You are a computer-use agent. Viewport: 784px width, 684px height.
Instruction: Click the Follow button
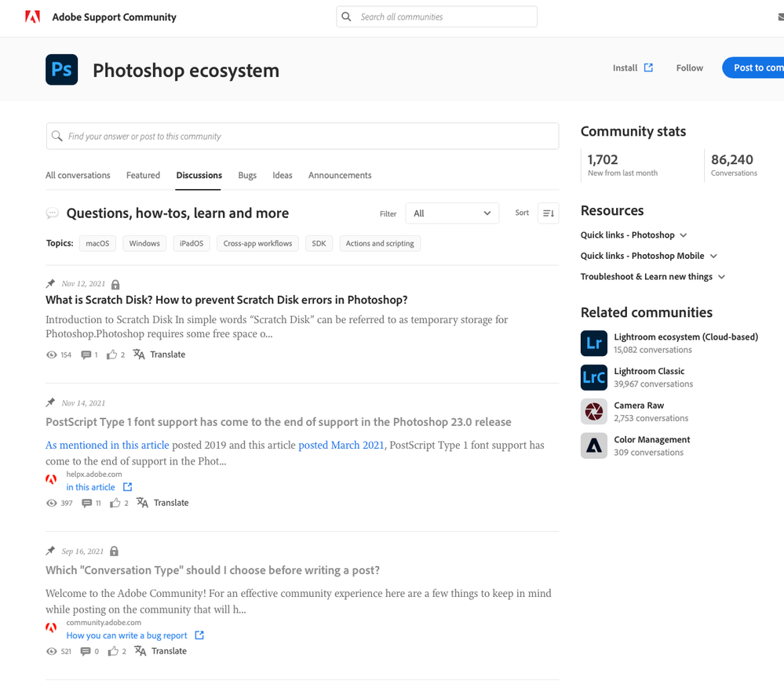689,68
